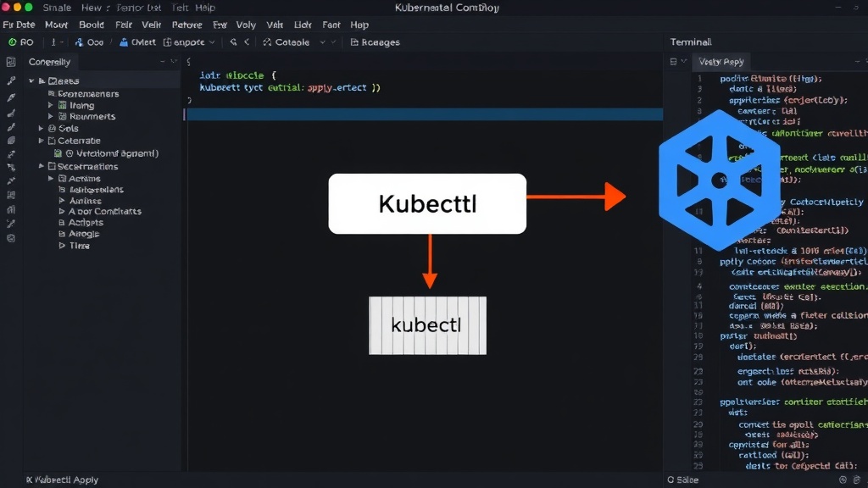The image size is (868, 488).
Task: Open the Boold menu
Action: coord(92,25)
